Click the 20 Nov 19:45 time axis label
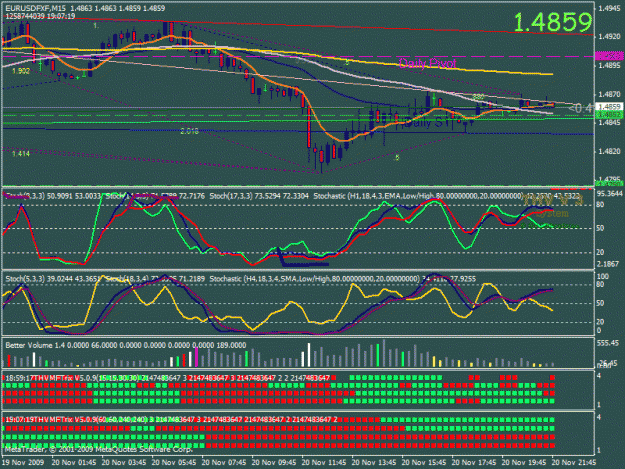Viewport: 625px width, 469px height. 524,463
